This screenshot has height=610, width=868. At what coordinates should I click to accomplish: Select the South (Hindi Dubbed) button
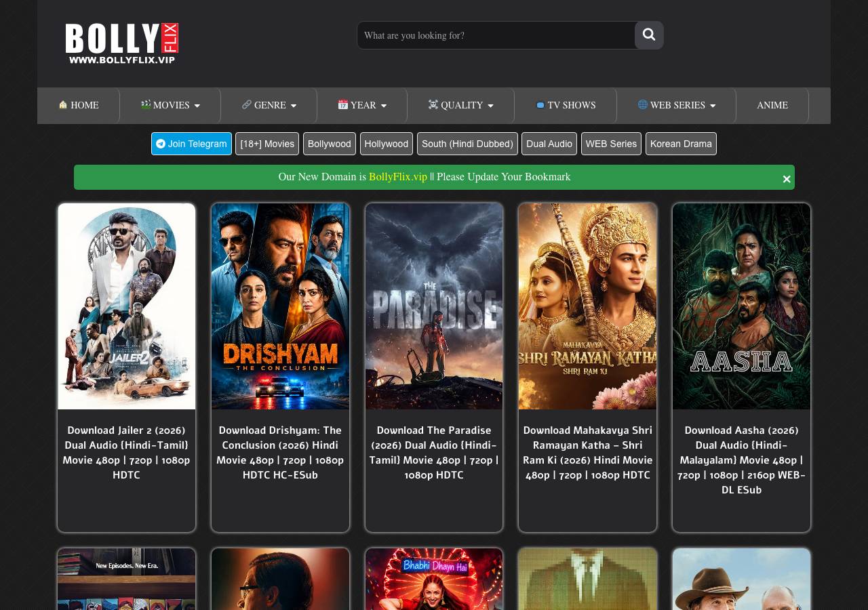pos(467,144)
